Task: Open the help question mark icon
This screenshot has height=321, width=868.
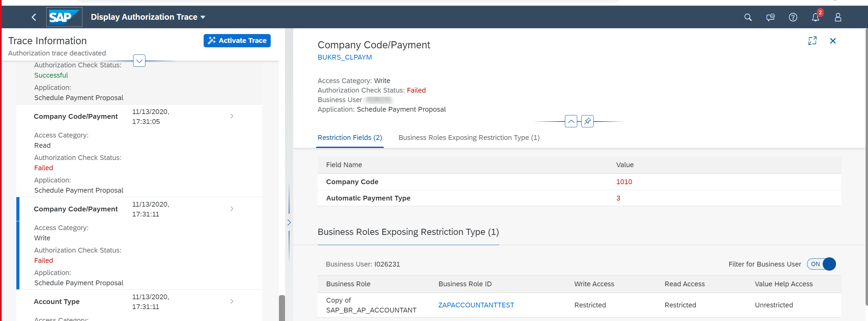Action: 793,17
